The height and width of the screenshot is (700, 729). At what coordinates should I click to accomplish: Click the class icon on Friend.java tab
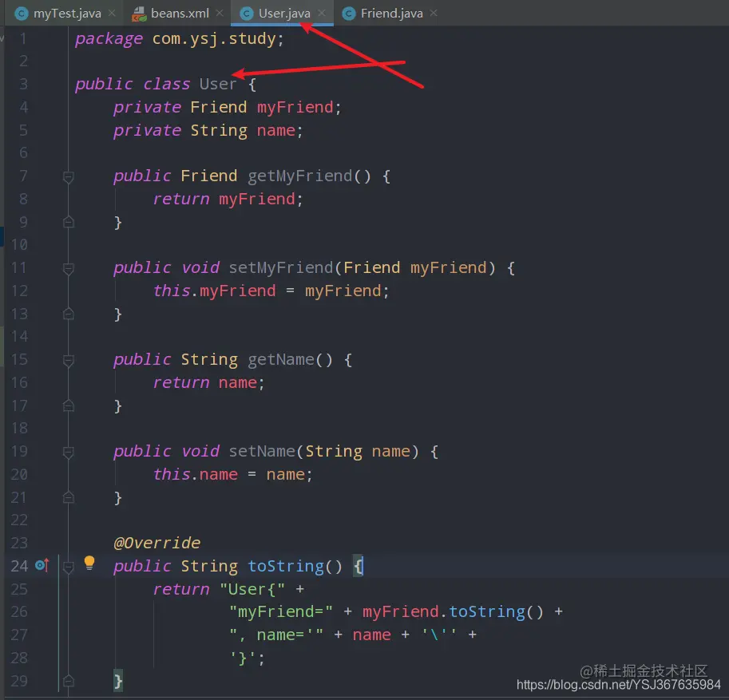click(348, 14)
